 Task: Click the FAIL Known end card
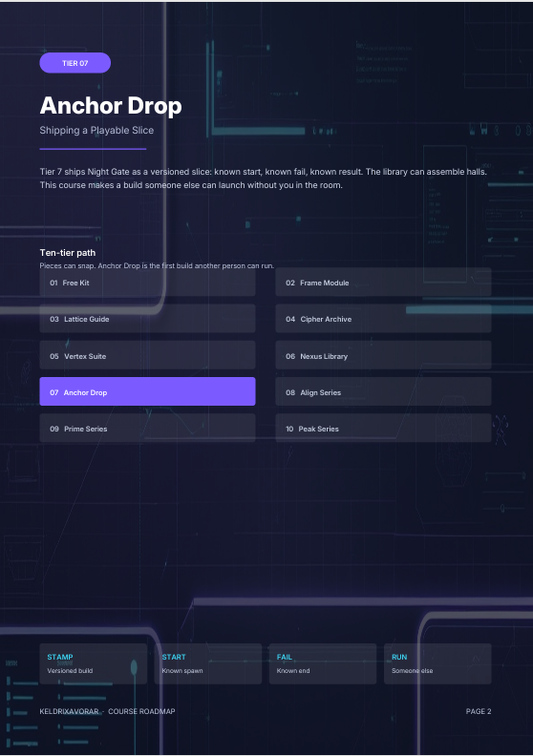[x=323, y=663]
